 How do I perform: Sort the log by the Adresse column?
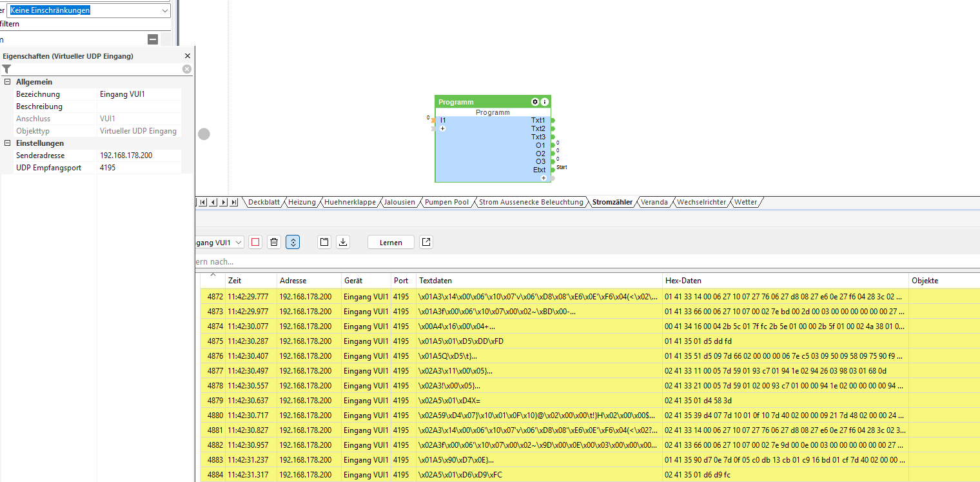(309, 281)
